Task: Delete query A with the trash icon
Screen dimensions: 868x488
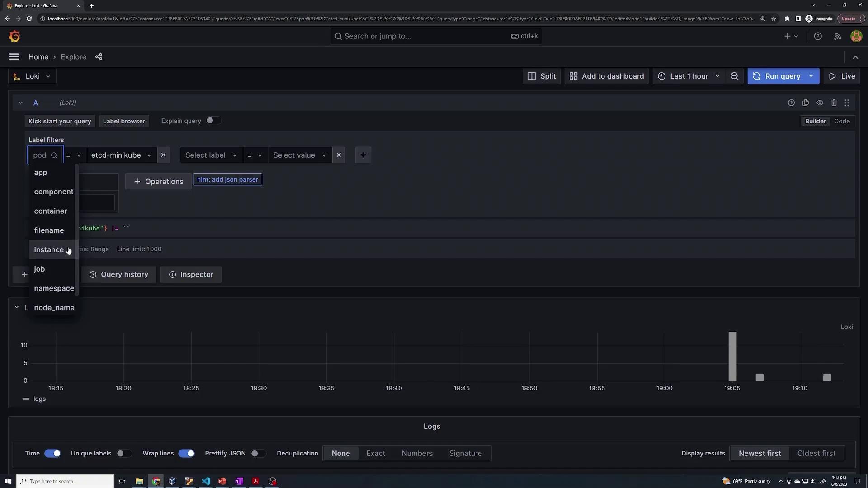Action: coord(834,103)
